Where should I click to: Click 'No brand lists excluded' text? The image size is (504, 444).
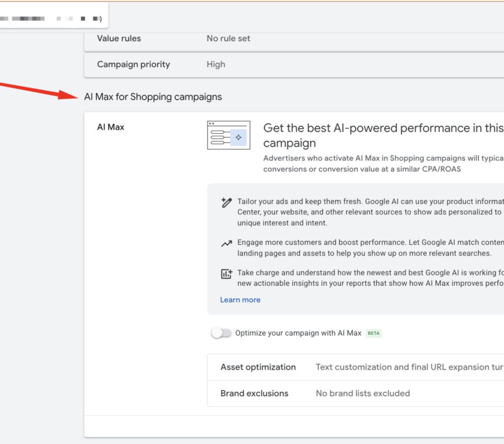pos(363,394)
